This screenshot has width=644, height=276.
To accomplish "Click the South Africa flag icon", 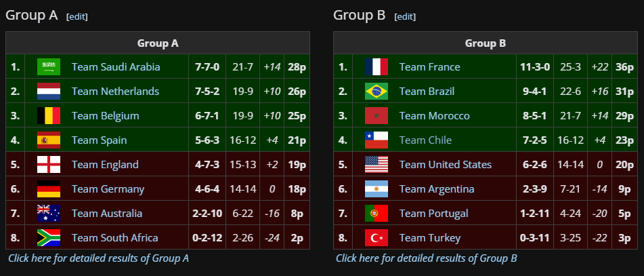I will (49, 238).
